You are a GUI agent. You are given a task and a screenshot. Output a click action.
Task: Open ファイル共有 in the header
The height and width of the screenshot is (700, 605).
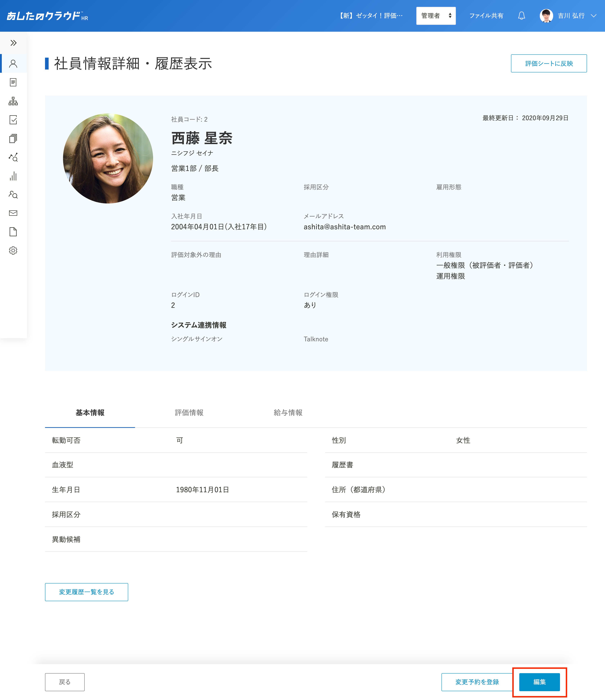coord(486,15)
